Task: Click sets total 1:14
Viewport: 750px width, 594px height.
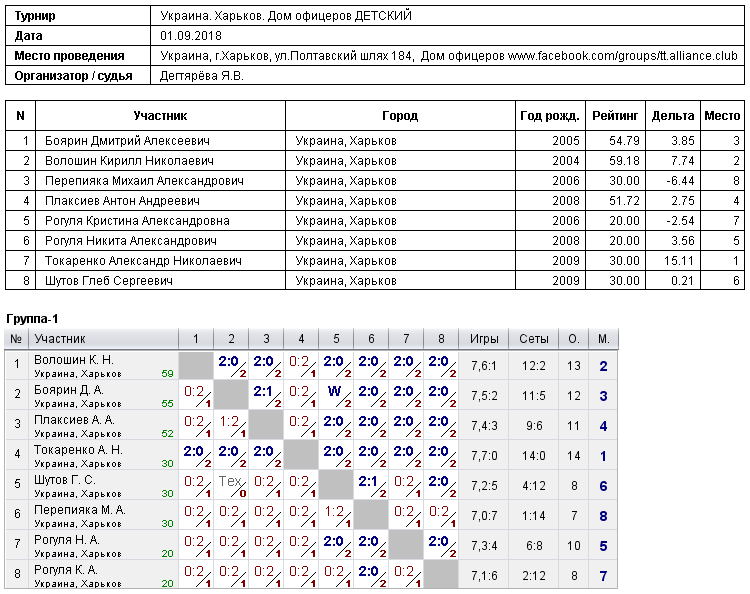Action: coord(534,516)
